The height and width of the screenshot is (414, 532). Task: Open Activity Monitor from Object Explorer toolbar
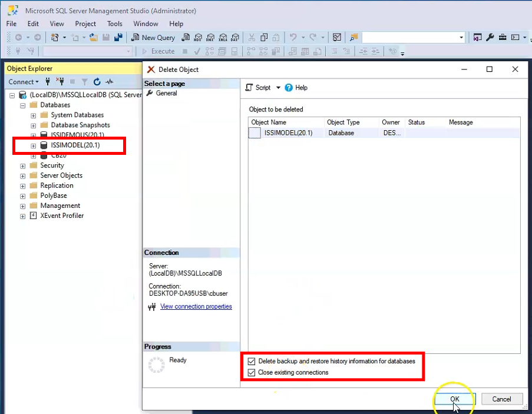(109, 82)
